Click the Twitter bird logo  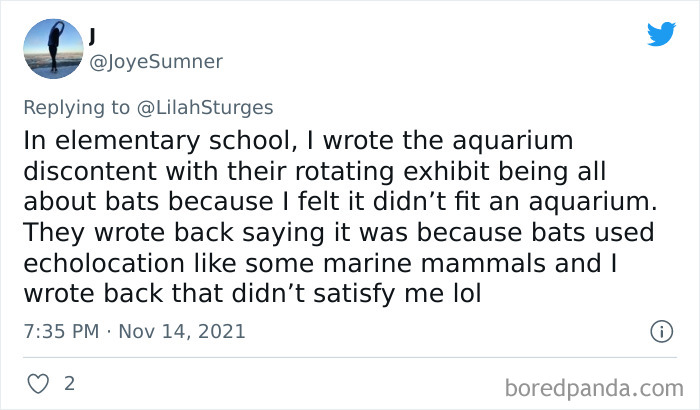(x=661, y=34)
